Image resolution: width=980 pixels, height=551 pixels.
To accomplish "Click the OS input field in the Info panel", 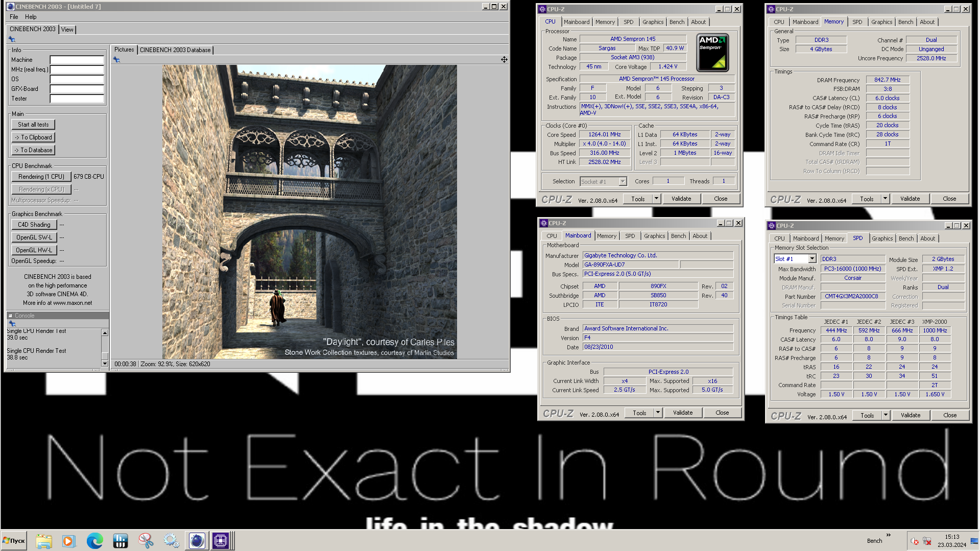I will coord(77,79).
